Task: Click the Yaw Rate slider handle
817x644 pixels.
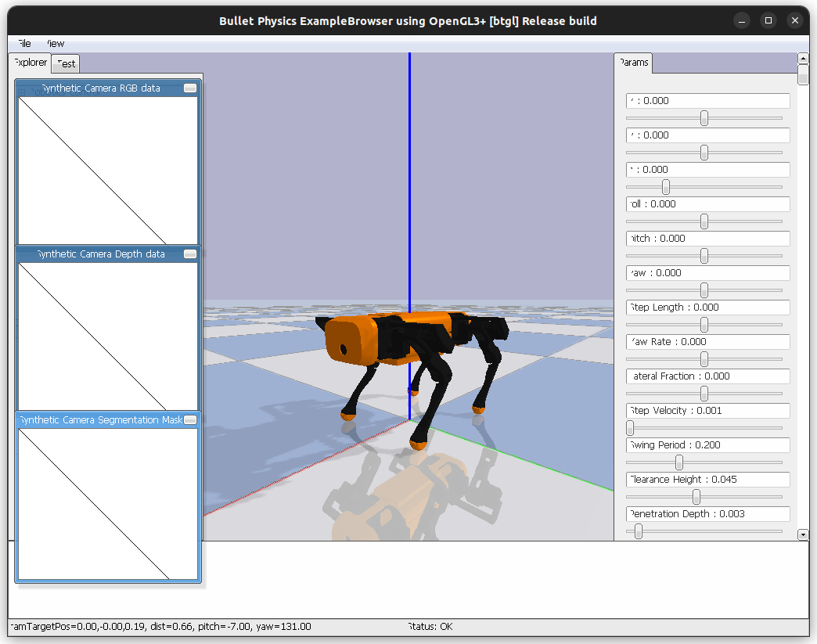Action: click(704, 358)
